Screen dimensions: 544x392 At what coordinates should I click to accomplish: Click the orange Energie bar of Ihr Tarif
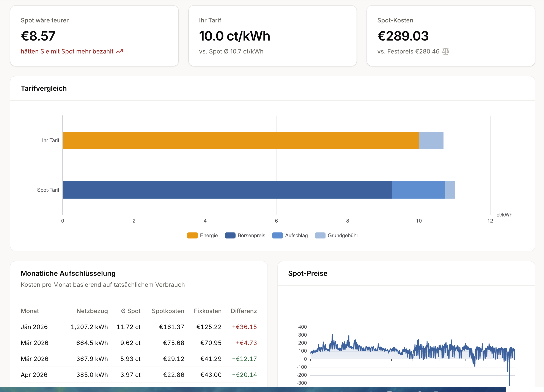(241, 140)
